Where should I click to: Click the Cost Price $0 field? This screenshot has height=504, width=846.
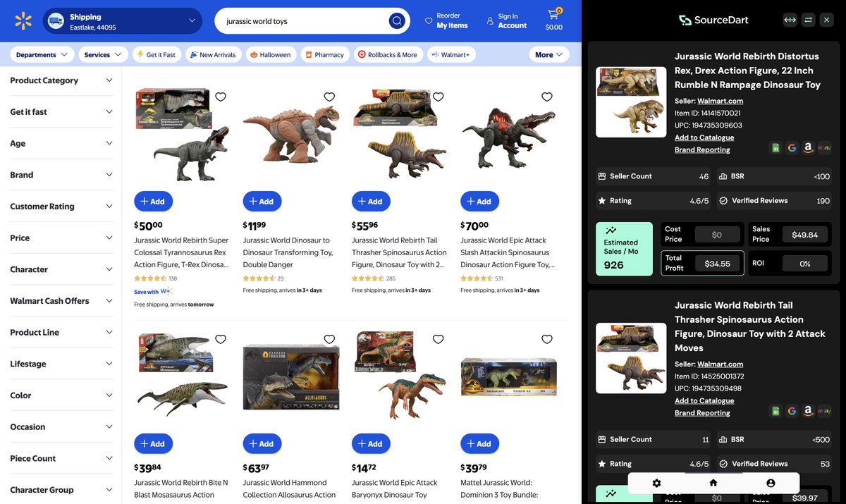[x=718, y=234]
